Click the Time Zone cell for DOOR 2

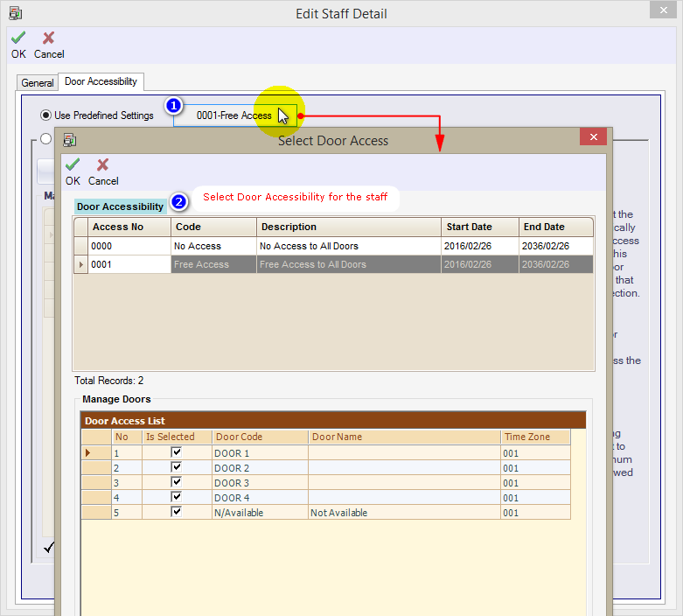(534, 468)
